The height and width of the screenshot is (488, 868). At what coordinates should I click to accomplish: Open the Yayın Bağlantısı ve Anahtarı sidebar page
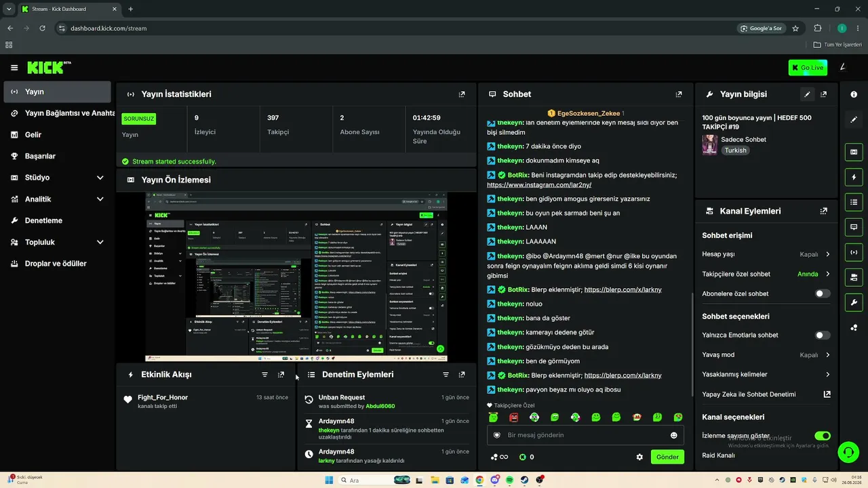click(58, 113)
